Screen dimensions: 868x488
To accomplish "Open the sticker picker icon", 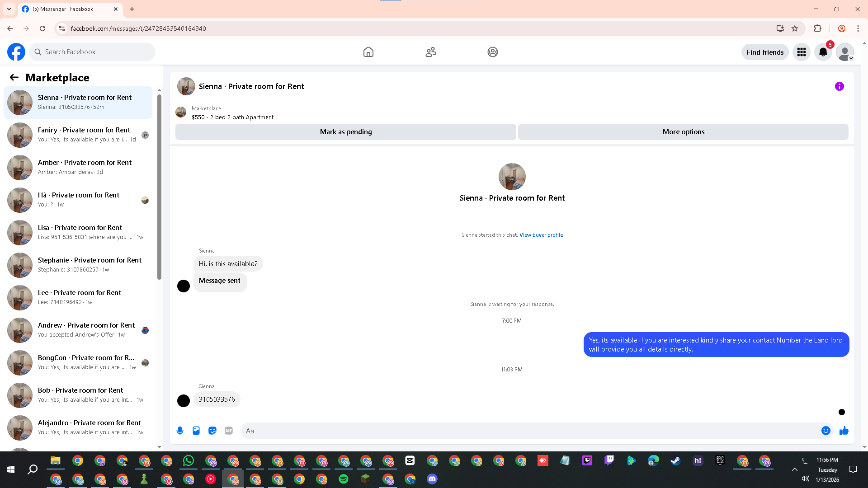I will (x=212, y=431).
